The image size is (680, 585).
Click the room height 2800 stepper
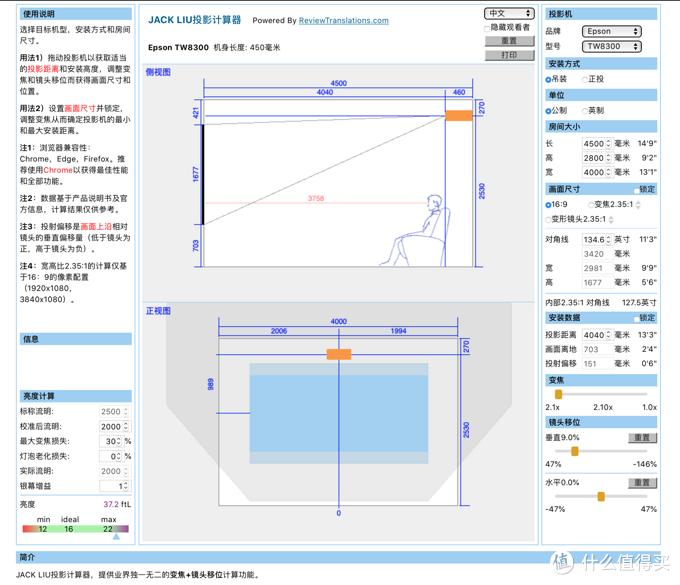[x=608, y=158]
